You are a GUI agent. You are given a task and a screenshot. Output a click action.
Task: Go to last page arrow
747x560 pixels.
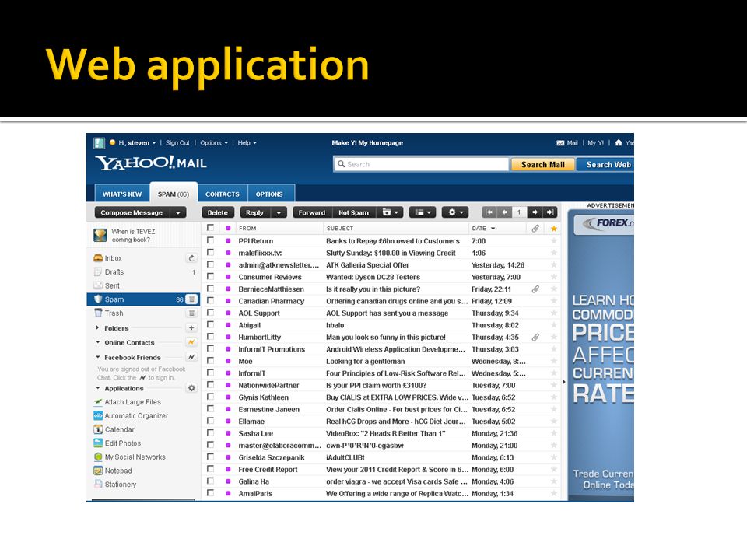click(550, 212)
